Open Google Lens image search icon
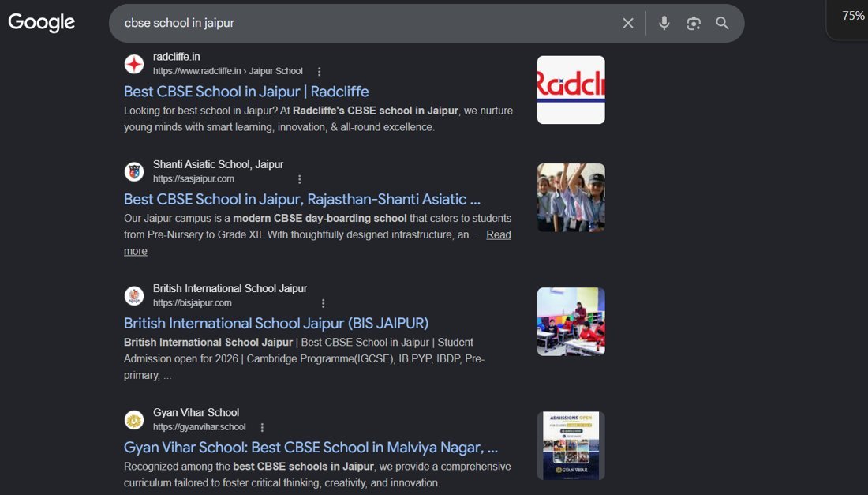The image size is (868, 495). click(694, 23)
